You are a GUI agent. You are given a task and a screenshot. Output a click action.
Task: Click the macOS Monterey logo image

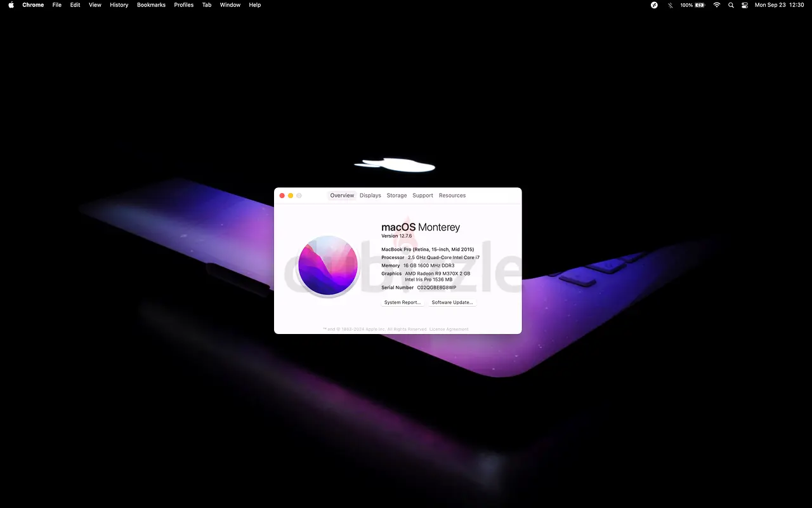(328, 265)
